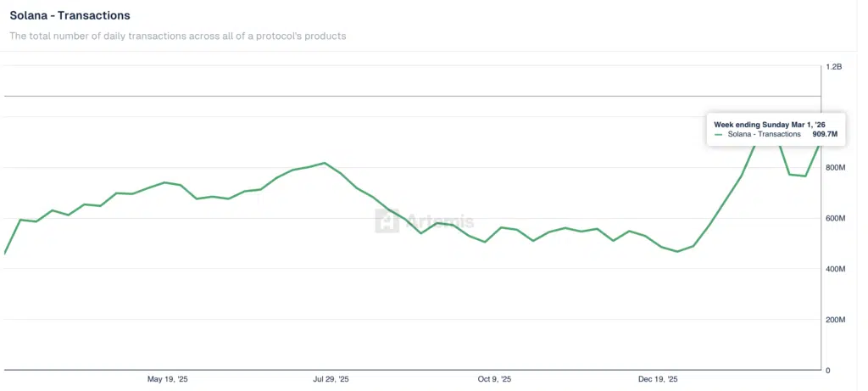This screenshot has height=391, width=868.
Task: Click the 0 y-axis label
Action: (828, 371)
